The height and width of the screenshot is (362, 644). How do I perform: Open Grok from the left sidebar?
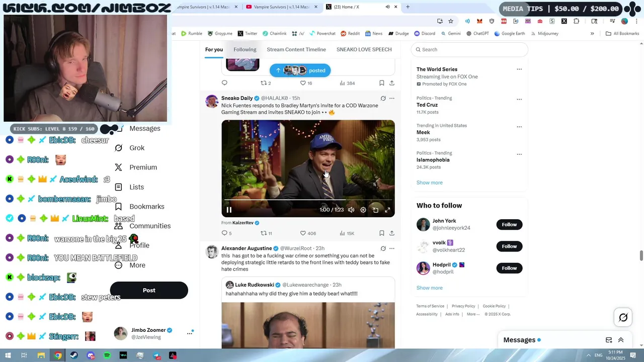[x=136, y=148]
